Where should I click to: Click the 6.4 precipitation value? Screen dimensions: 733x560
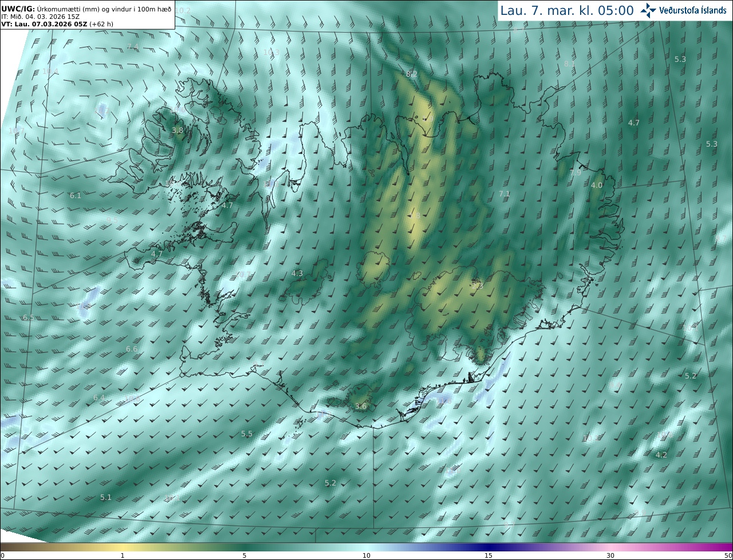coord(99,398)
